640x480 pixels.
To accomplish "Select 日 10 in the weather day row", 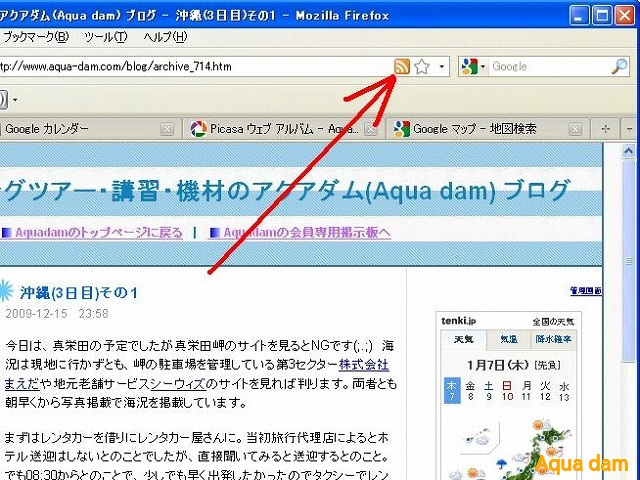I will pyautogui.click(x=507, y=391).
